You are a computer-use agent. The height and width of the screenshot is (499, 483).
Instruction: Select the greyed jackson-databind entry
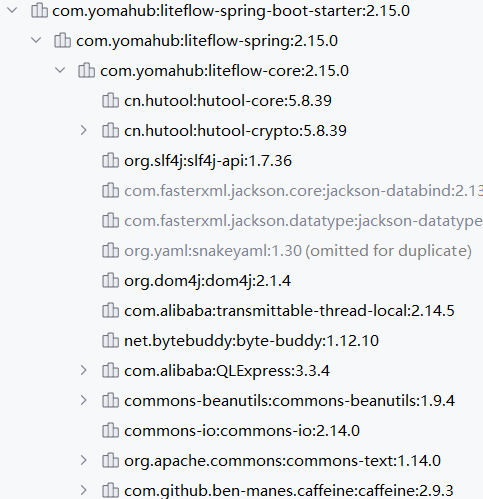[x=303, y=191]
